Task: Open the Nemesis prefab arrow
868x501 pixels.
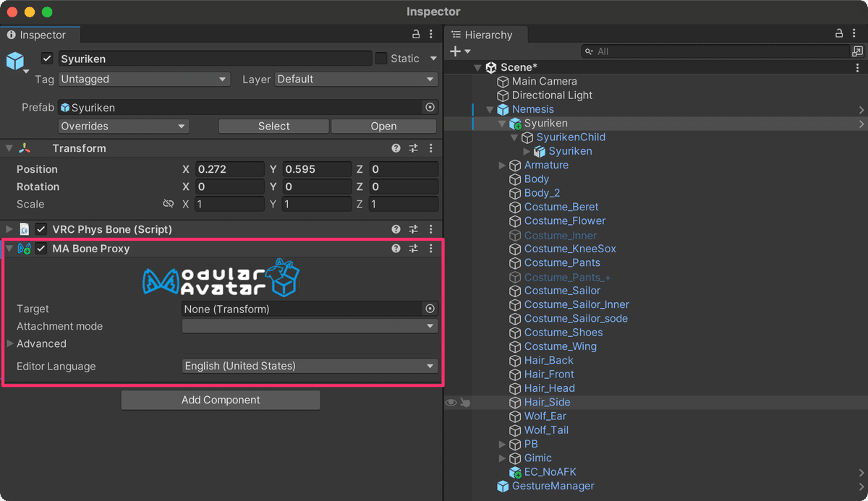Action: coord(861,110)
